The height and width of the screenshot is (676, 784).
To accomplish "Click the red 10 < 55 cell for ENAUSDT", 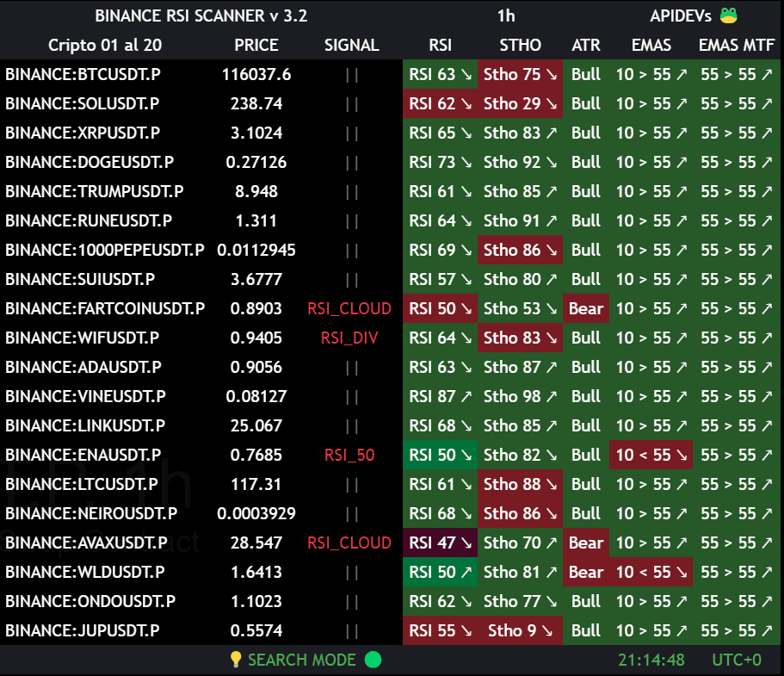I will [x=651, y=455].
